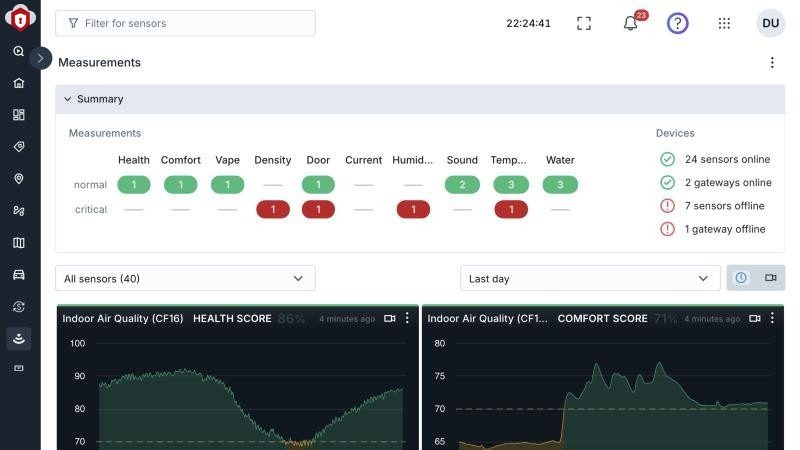This screenshot has height=450, width=800.
Task: Click the Density column header
Action: coord(273,160)
